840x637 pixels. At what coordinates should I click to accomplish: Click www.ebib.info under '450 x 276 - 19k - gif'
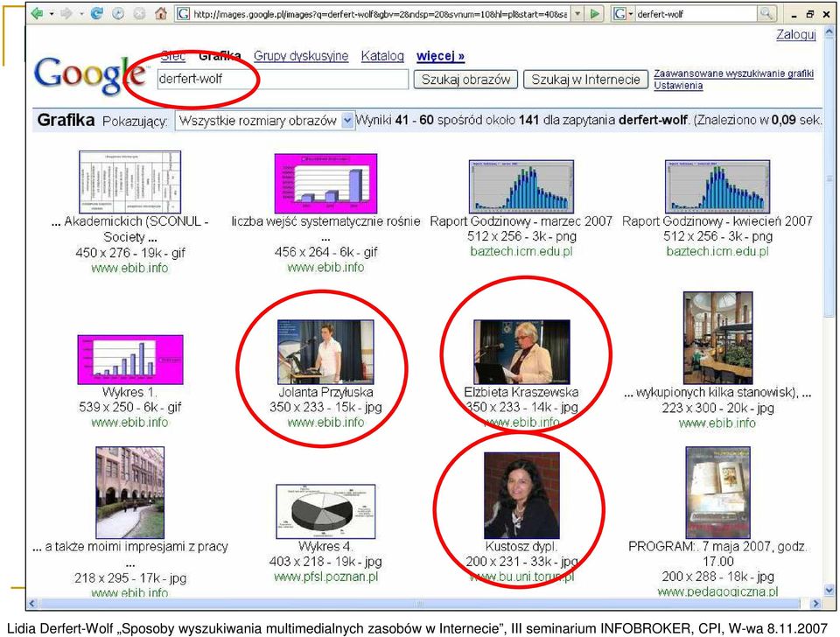click(x=129, y=268)
